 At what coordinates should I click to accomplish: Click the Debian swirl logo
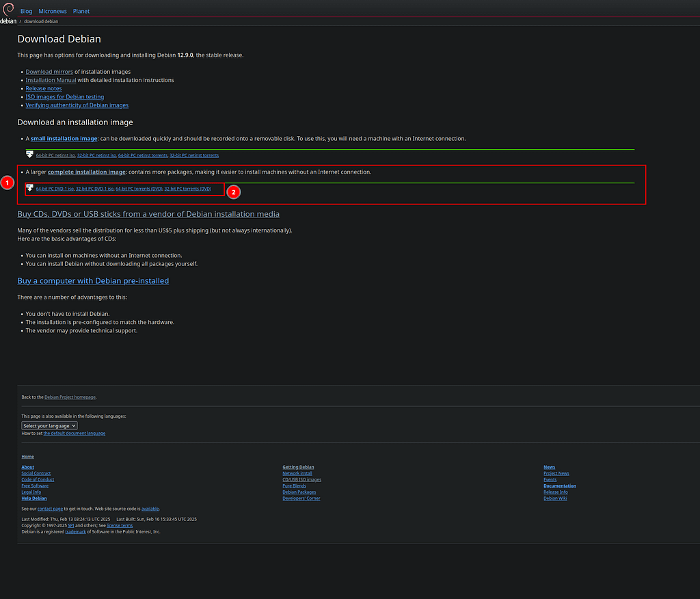tap(8, 10)
